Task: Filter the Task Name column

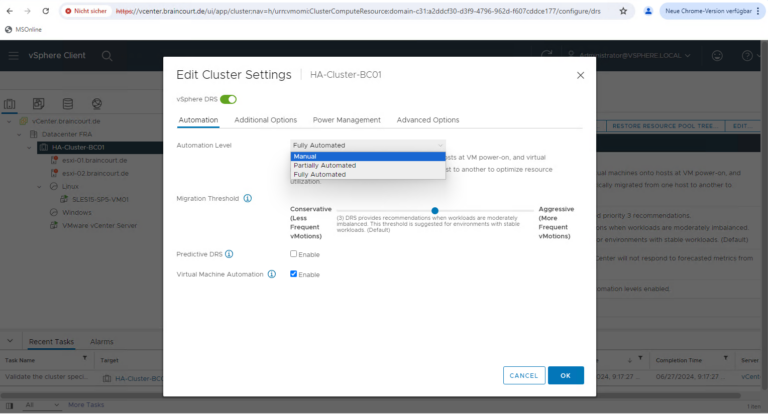Action: click(x=85, y=359)
